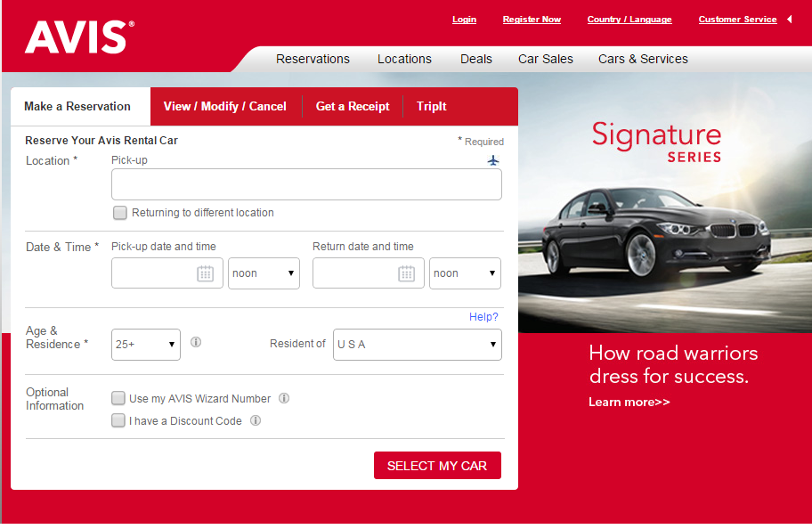Open the return date calendar icon
812x529 pixels.
(406, 273)
